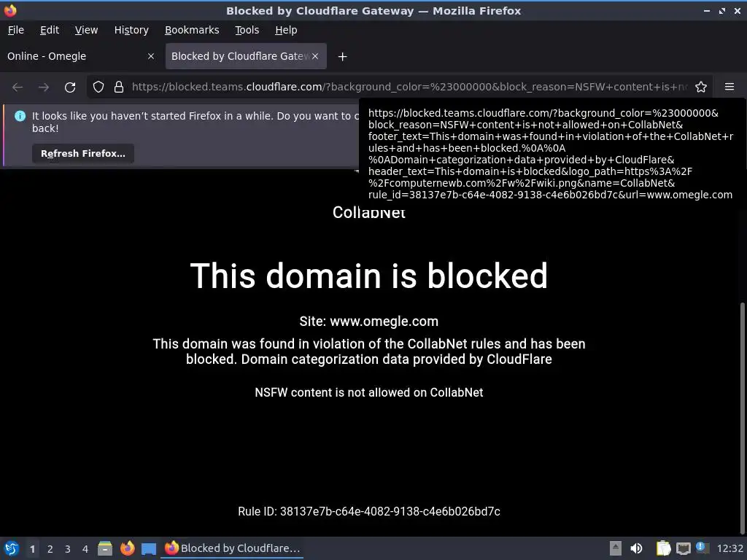This screenshot has height=560, width=747.
Task: Close the Blocked by Cloudflare Gateway tab
Action: [x=315, y=56]
